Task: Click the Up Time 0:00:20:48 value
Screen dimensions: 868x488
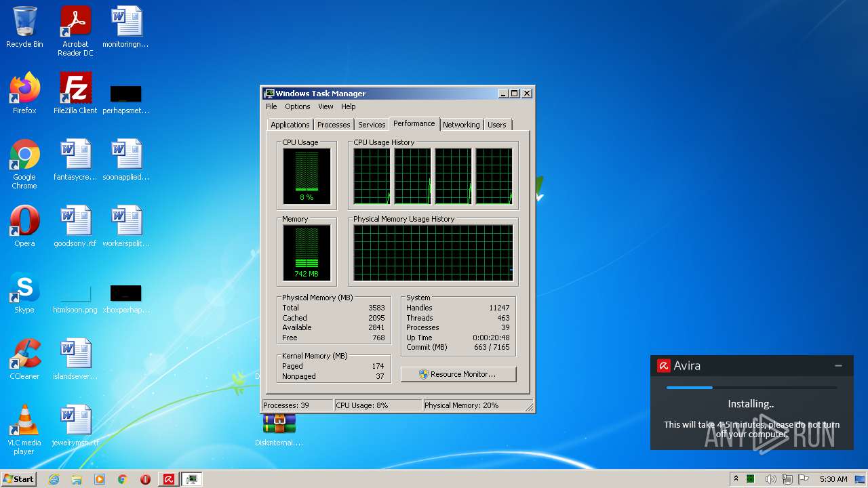Action: (x=492, y=338)
